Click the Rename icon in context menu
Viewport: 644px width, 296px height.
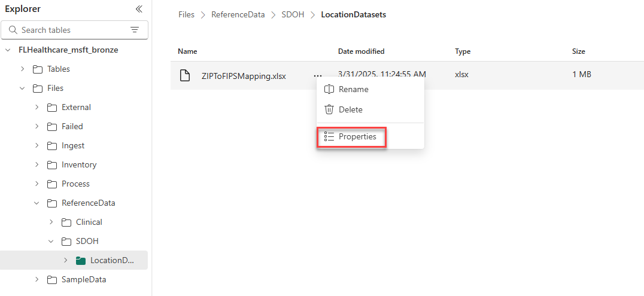(329, 89)
